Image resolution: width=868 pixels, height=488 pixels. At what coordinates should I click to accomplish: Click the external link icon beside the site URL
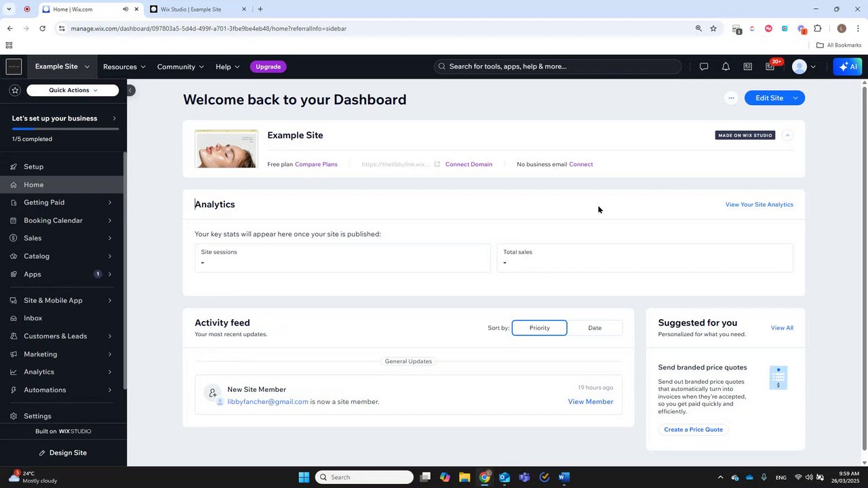pyautogui.click(x=437, y=164)
